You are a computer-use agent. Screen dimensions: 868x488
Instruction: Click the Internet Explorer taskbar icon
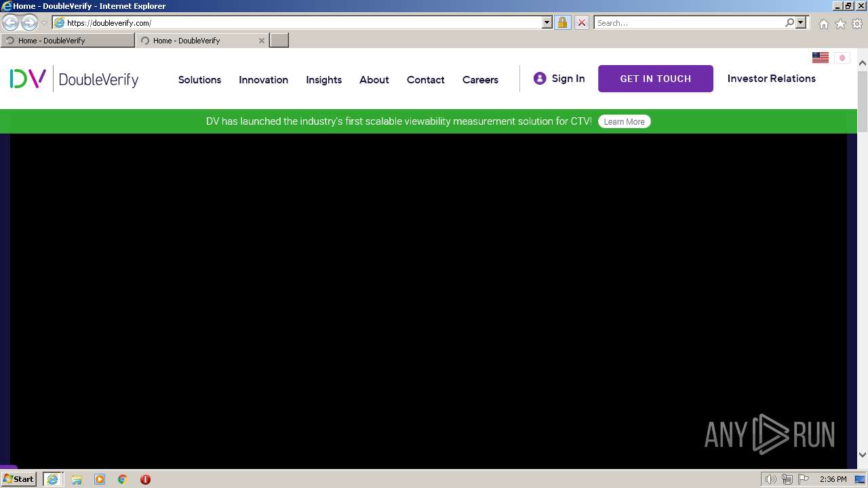[x=52, y=479]
